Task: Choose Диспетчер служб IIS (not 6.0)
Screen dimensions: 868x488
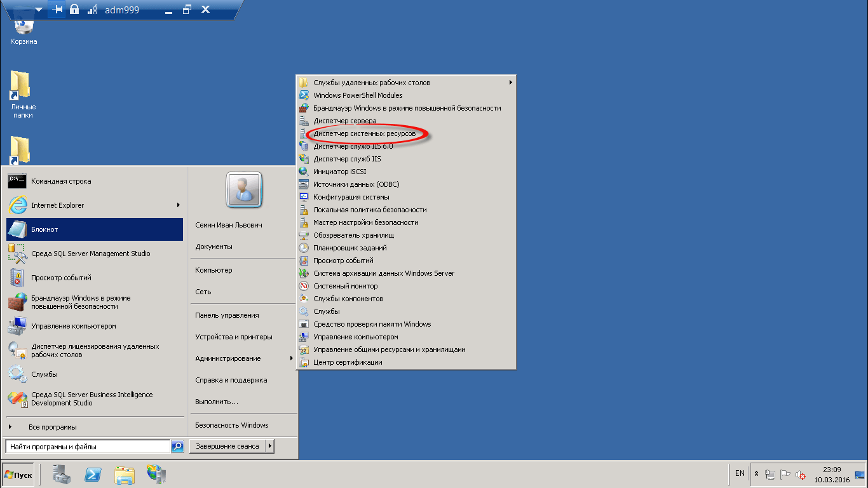Action: click(406, 159)
